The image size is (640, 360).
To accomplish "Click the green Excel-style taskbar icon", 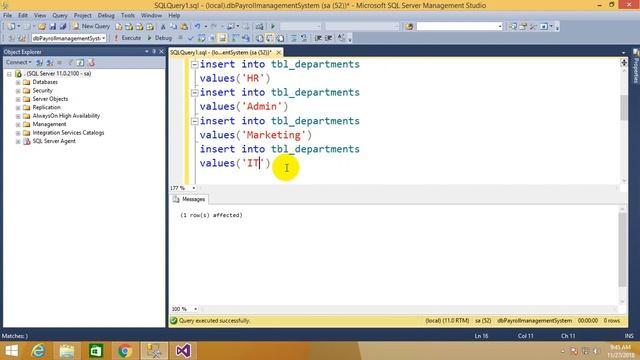I will [x=96, y=351].
